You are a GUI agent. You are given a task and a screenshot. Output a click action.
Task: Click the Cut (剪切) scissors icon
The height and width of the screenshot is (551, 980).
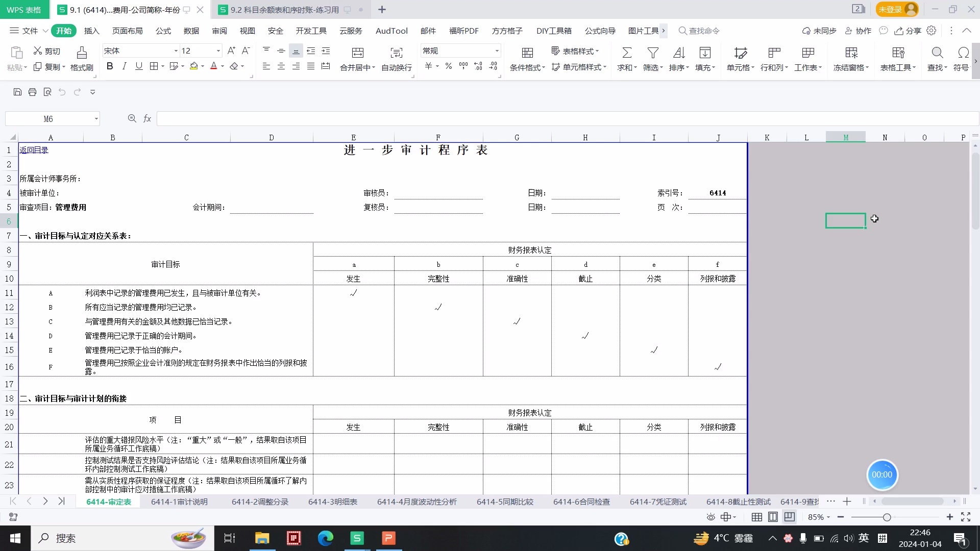pyautogui.click(x=38, y=51)
